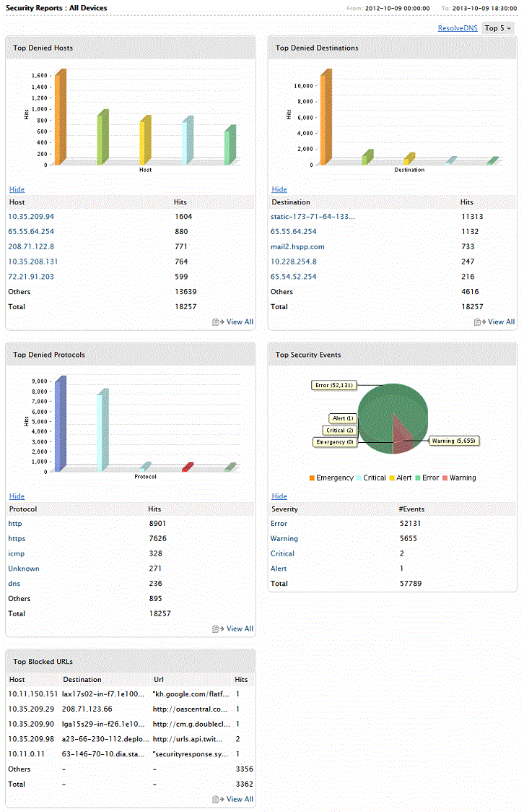Click the green Error area of pie chart

pos(383,409)
